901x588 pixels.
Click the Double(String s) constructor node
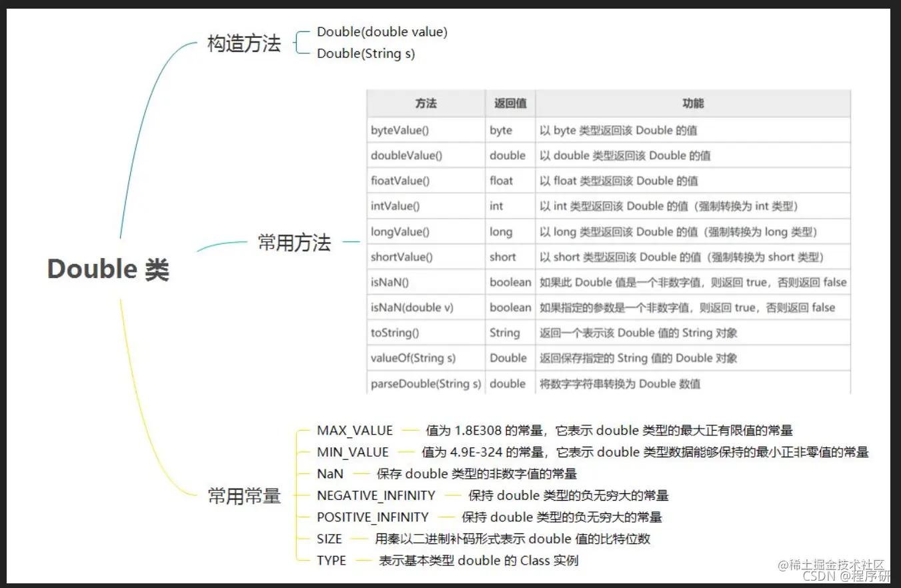click(x=366, y=53)
